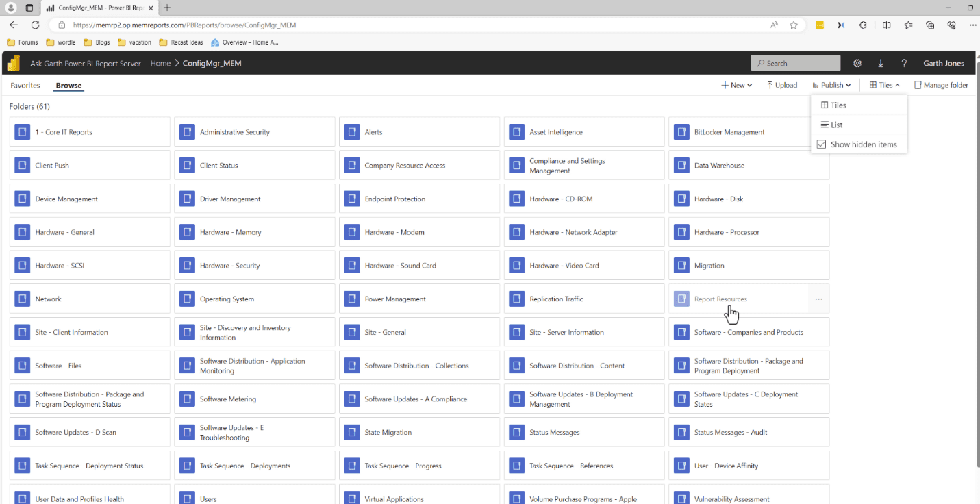Open the Hardware - CD-ROM folder

tap(584, 199)
